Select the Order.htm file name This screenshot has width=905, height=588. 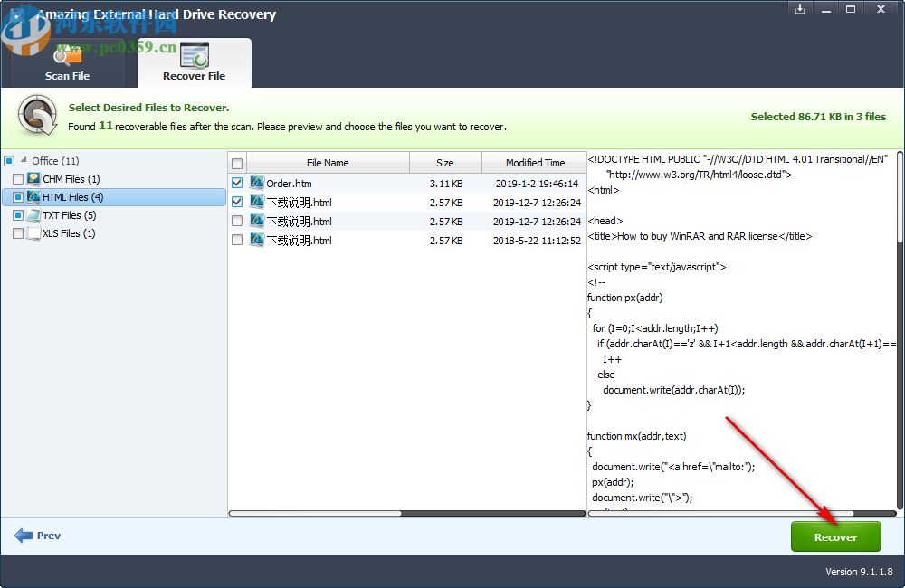290,184
